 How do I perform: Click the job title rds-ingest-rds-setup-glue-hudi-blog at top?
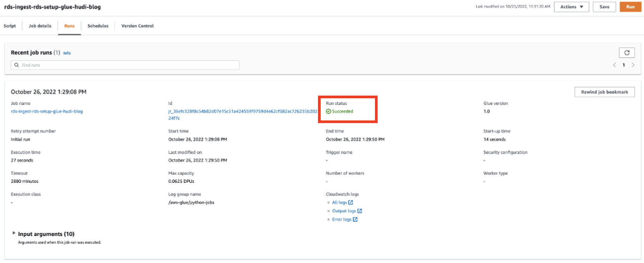pyautogui.click(x=53, y=7)
